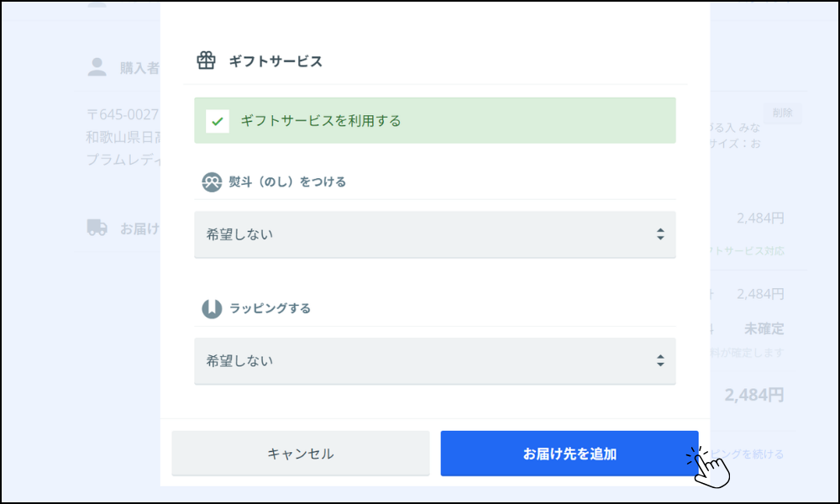Click the ラッピングする label text

[x=270, y=308]
